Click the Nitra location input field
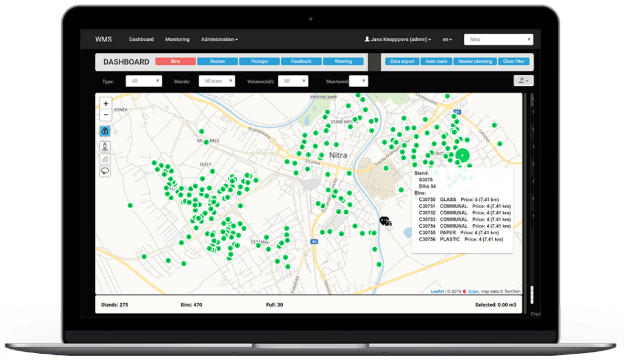 [x=498, y=39]
